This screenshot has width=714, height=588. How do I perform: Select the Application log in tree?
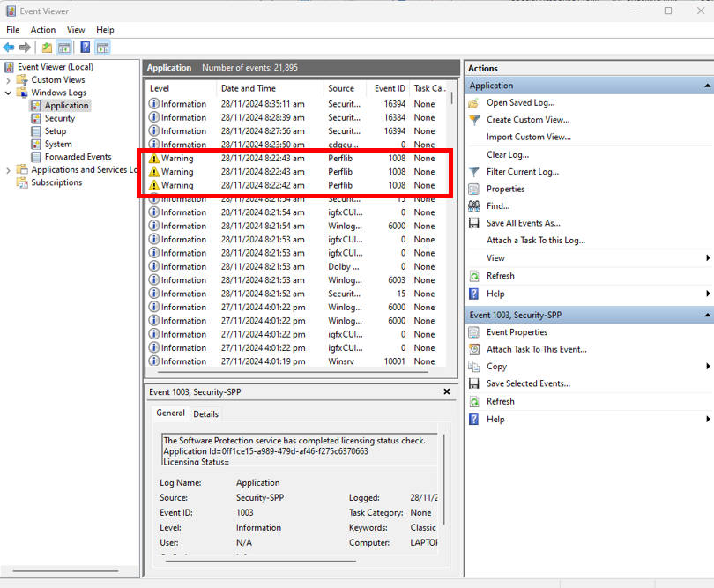66,106
